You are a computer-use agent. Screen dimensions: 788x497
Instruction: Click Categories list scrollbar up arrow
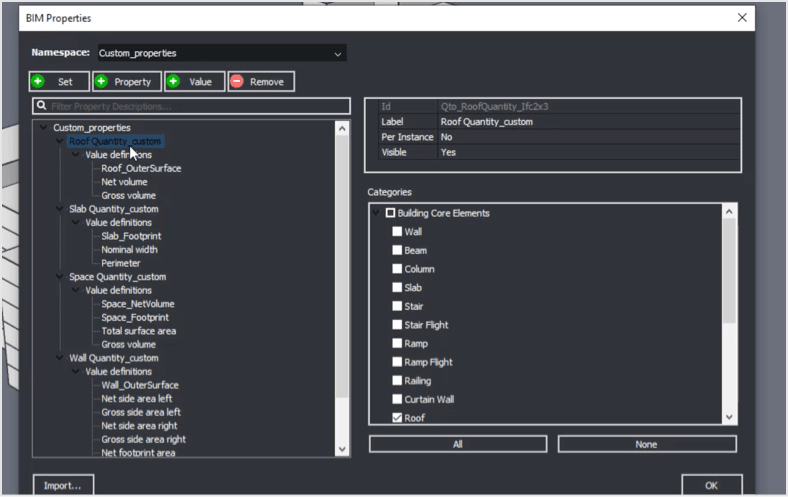(x=729, y=212)
